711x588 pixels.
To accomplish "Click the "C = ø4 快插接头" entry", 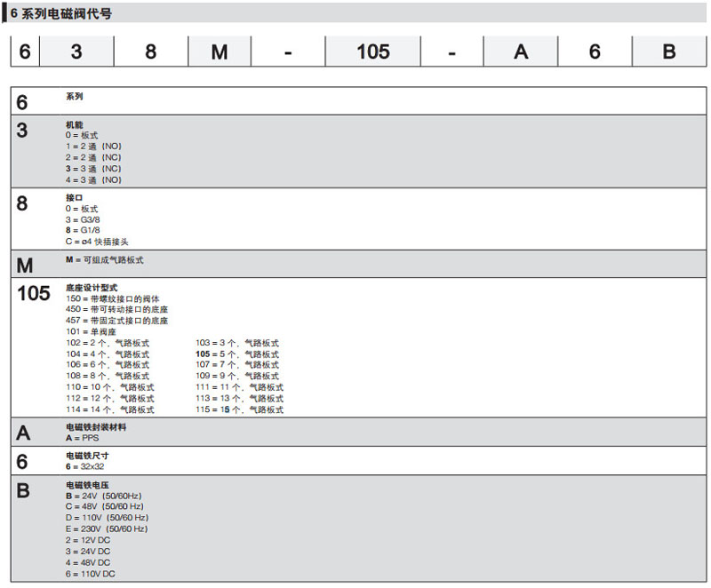I will click(x=103, y=242).
